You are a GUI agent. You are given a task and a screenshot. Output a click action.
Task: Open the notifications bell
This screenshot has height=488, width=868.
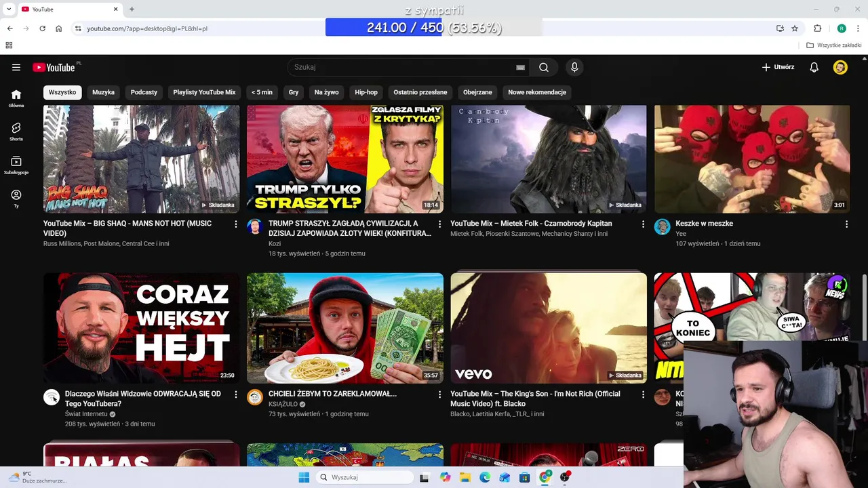click(x=814, y=67)
